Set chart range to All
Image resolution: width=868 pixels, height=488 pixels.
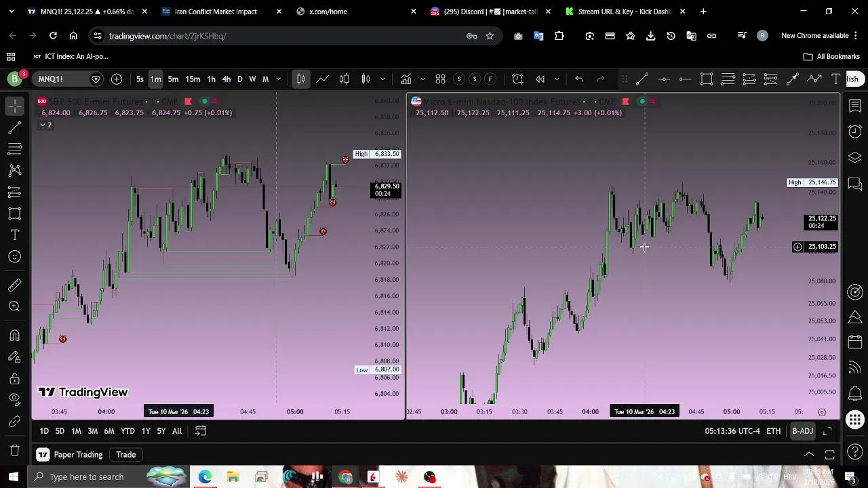tap(177, 431)
